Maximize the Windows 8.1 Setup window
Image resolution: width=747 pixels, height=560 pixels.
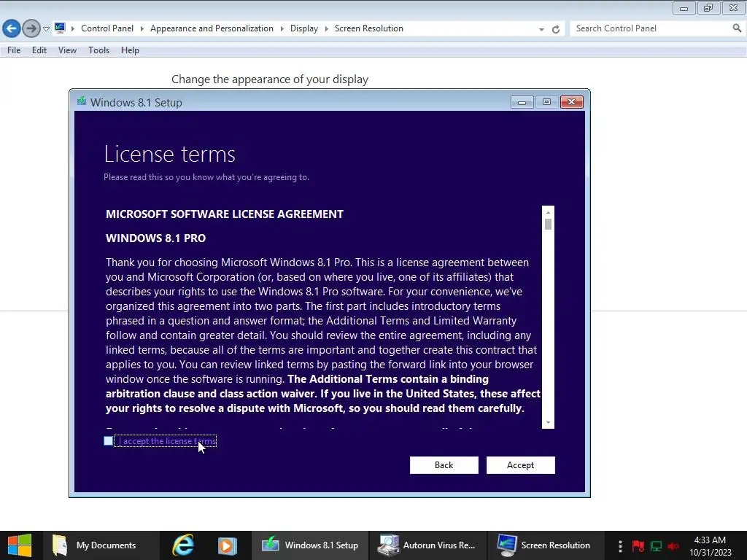546,102
